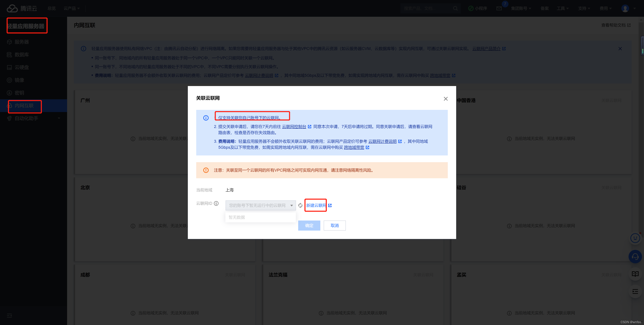This screenshot has width=644, height=325.
Task: Open the 集团账号 dropdown in header
Action: tap(521, 9)
